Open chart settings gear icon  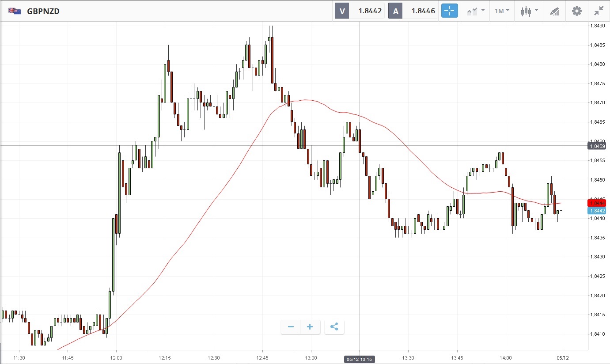pyautogui.click(x=577, y=11)
